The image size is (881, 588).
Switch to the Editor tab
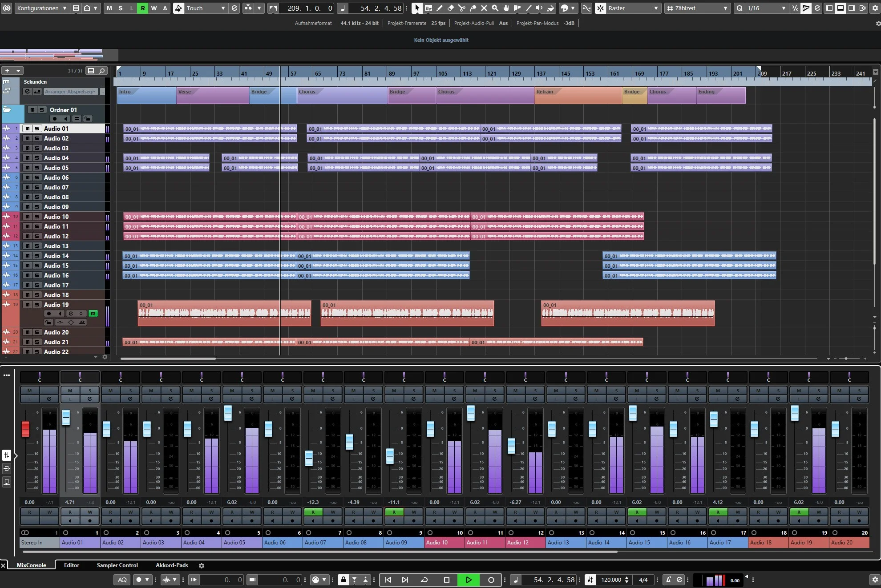[71, 565]
